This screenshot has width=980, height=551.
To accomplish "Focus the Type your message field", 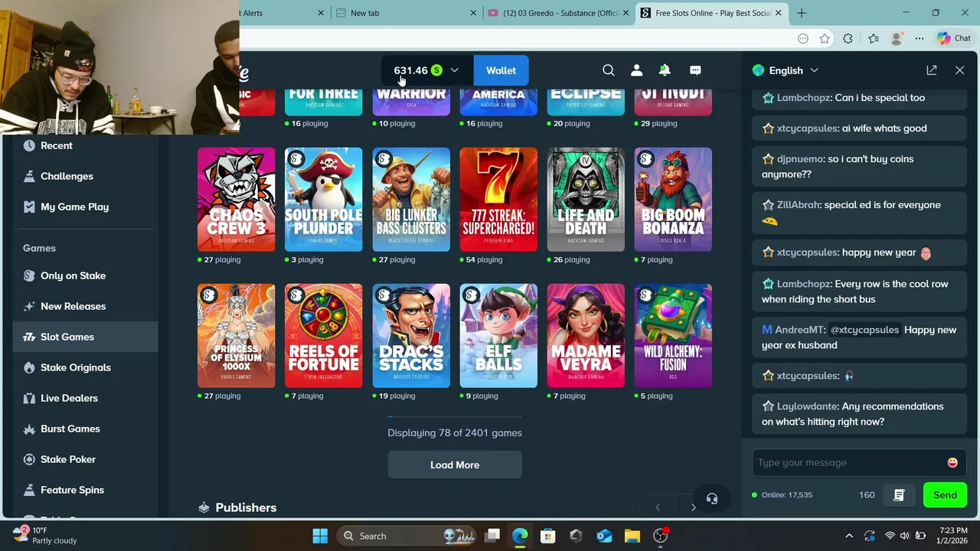I will 850,463.
